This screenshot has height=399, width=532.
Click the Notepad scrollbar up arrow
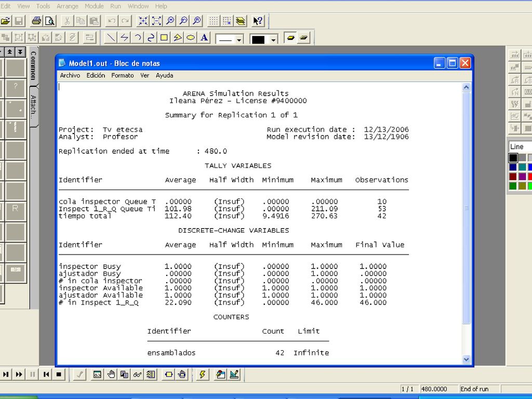click(466, 87)
